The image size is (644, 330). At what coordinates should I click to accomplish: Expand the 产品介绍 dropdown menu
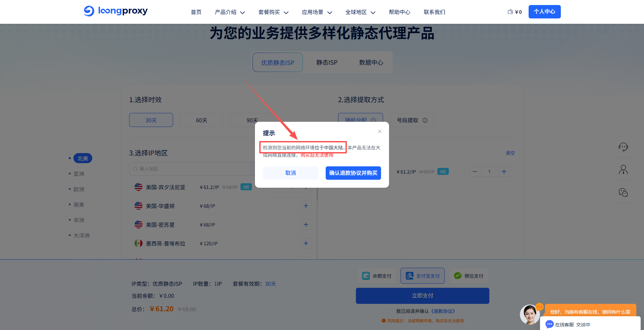[x=230, y=12]
